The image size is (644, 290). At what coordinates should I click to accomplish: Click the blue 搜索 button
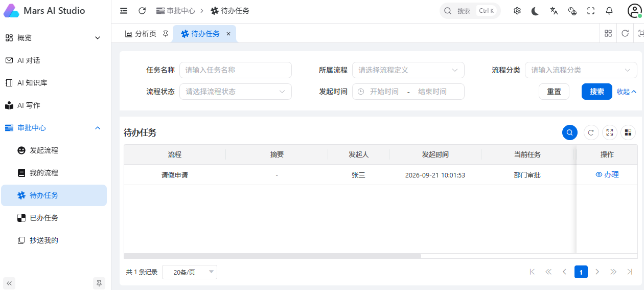point(596,92)
